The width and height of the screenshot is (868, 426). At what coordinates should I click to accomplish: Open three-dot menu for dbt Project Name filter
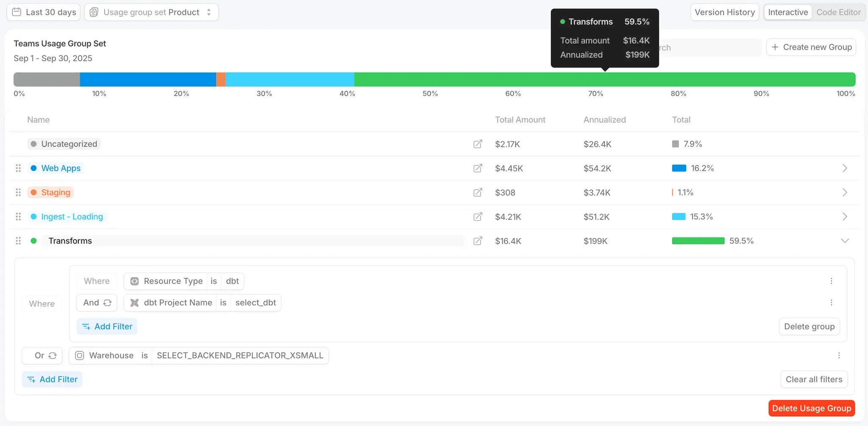[x=831, y=303]
